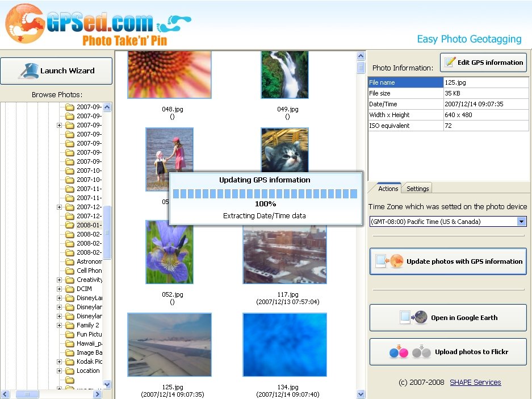Select the 052.jpg iris flower thumbnail
Screen dimensions: 532x399
coord(169,252)
